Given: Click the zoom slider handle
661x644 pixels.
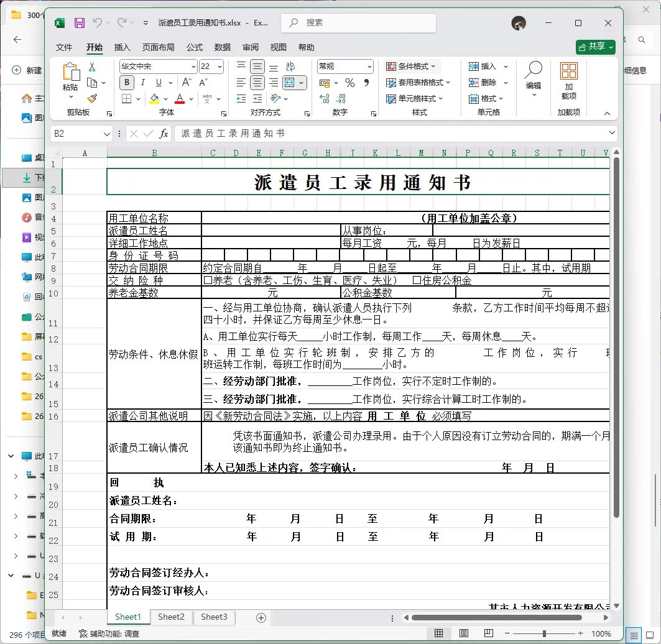Looking at the screenshot, I should coord(544,633).
